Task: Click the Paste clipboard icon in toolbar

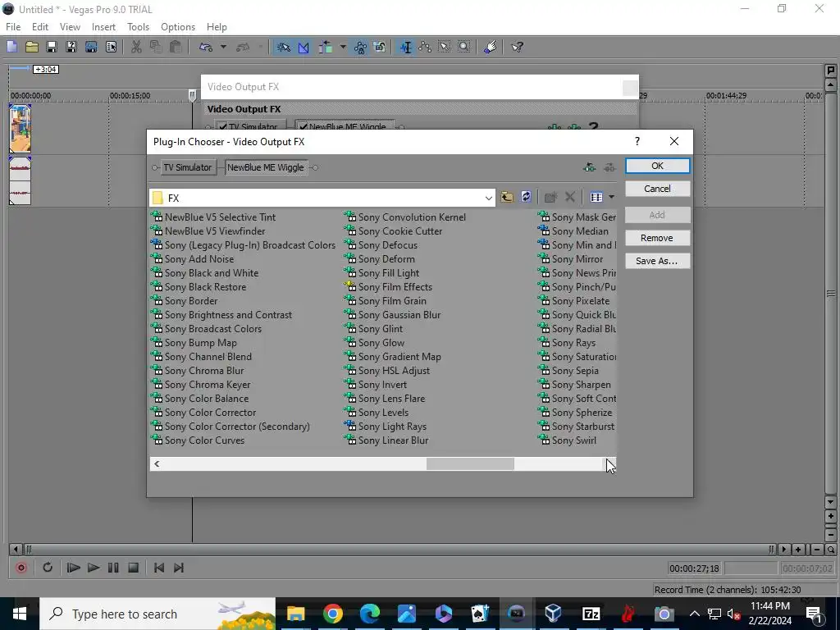Action: pos(176,47)
